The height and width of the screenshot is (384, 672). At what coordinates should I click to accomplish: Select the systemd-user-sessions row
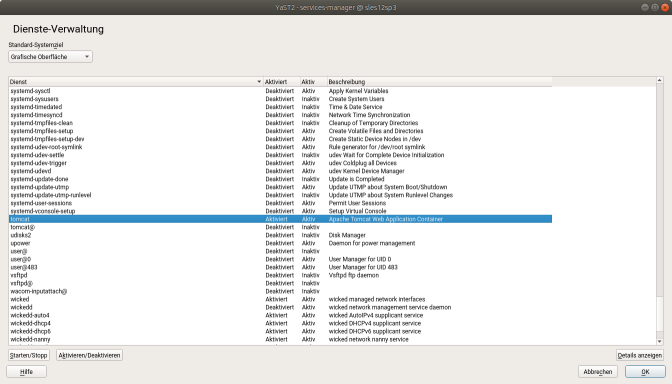(280, 203)
